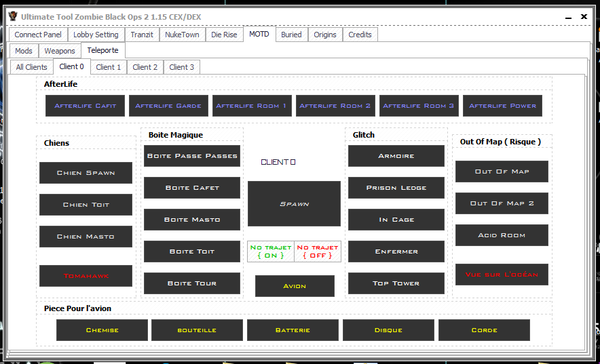Close the Ultimate Tool window
The width and height of the screenshot is (600, 364).
[x=584, y=16]
